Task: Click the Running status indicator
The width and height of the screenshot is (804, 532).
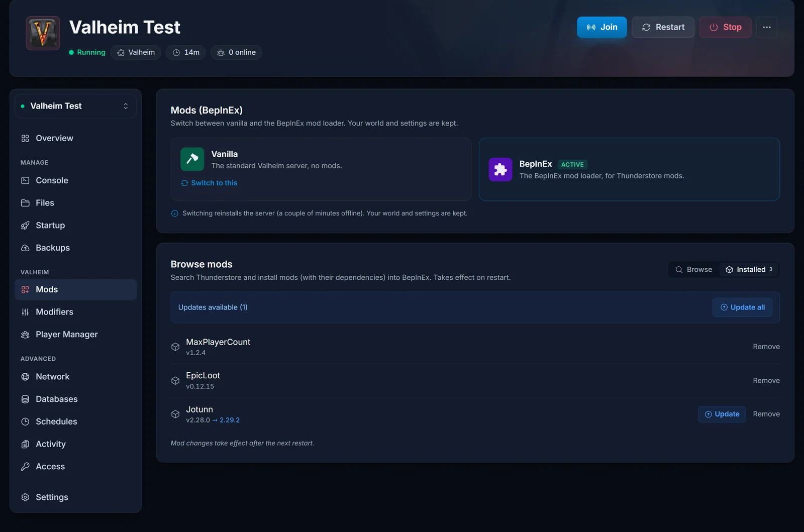Action: (x=87, y=52)
